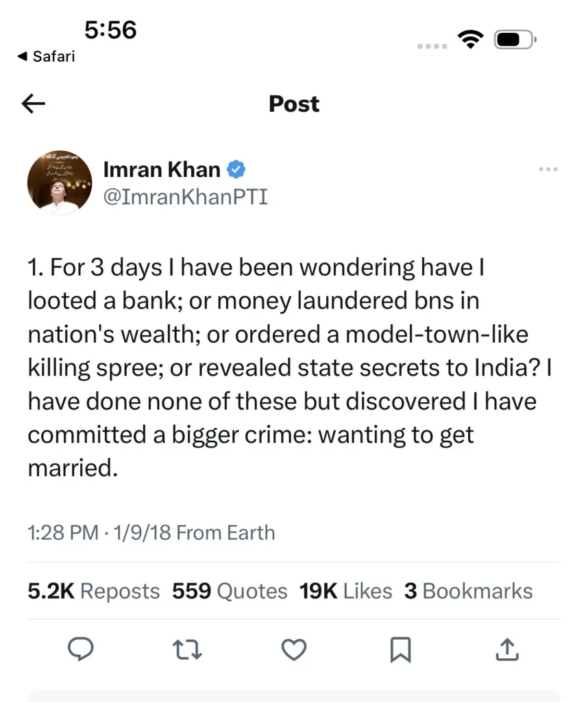
Task: Open Imran Khan's profile picture
Action: [59, 181]
